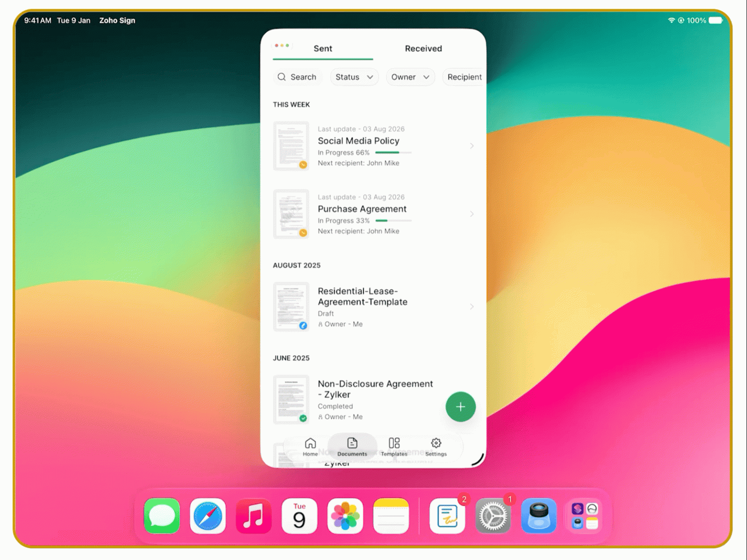This screenshot has width=747, height=560.
Task: Open system Settings in dock
Action: pyautogui.click(x=493, y=516)
